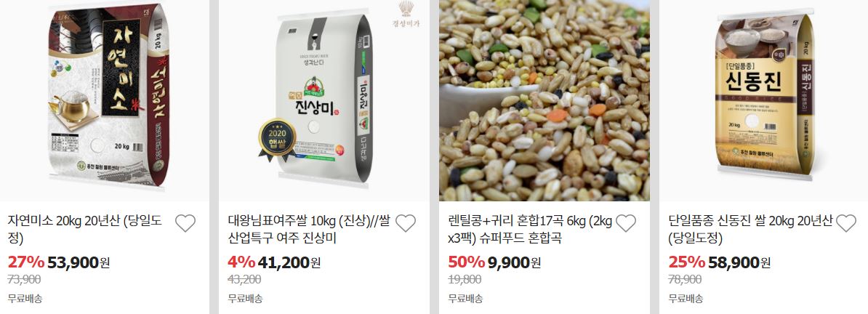Image resolution: width=868 pixels, height=314 pixels.
Task: Open 대왕님표여주쌀 10kg (진상) title link
Action: coord(309,230)
